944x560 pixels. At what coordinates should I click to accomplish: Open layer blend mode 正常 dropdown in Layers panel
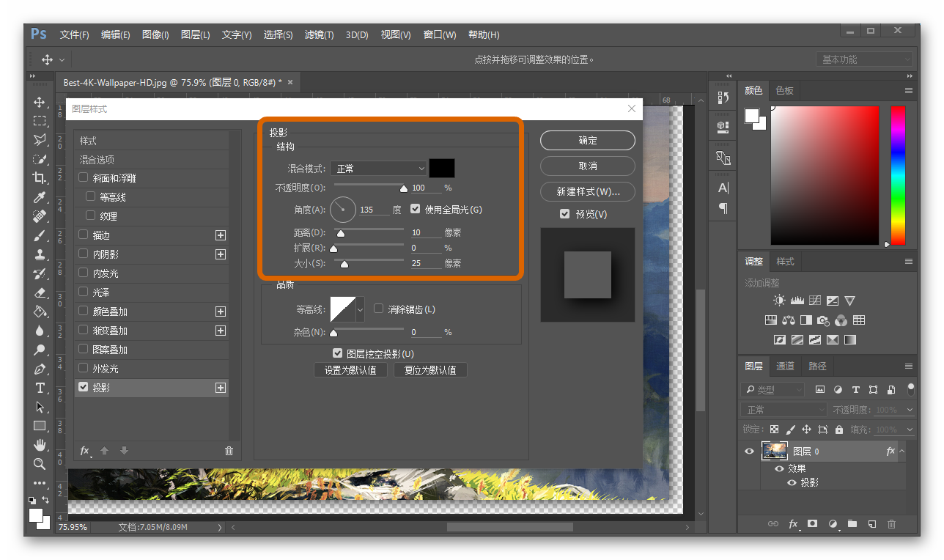click(783, 410)
